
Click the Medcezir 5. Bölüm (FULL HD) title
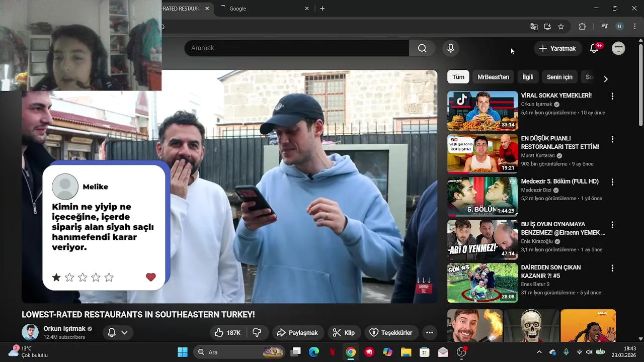click(560, 182)
